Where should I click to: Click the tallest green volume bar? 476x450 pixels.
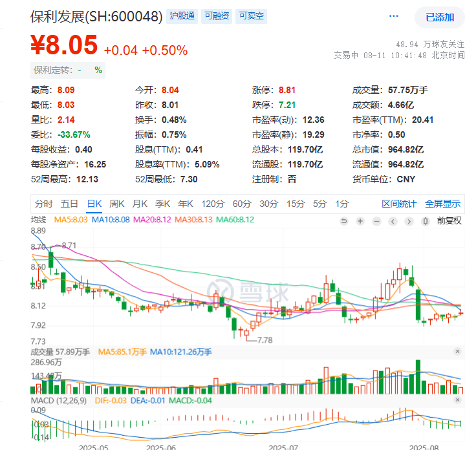(418, 377)
